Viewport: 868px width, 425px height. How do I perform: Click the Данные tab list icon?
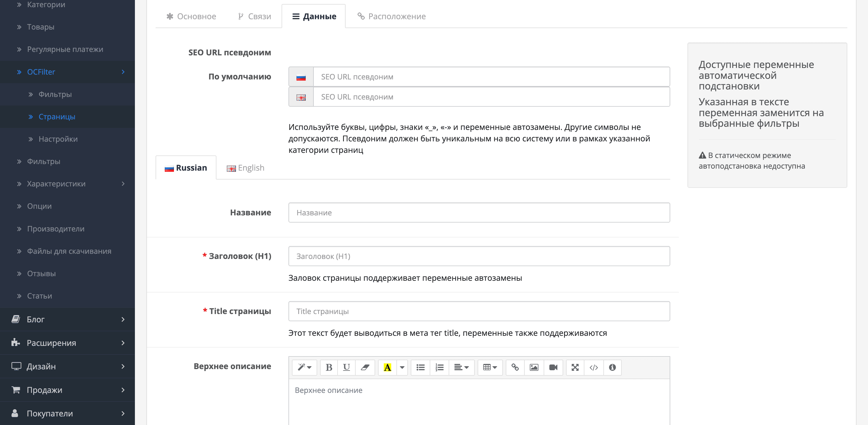296,16
